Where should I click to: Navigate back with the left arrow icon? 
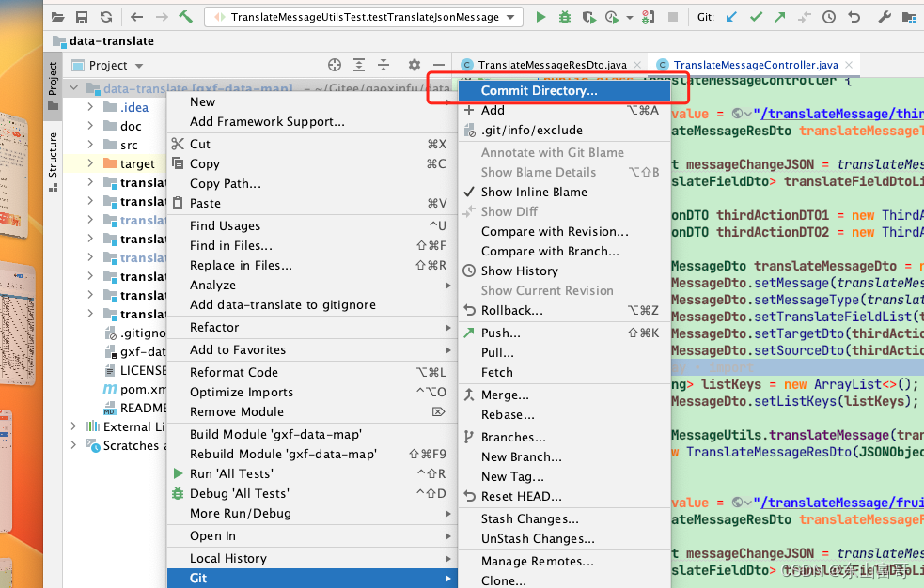(x=136, y=17)
